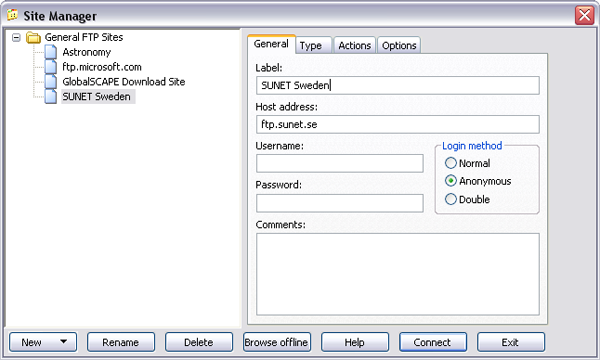600x360 pixels.
Task: Close the Site Manager window
Action: (584, 15)
